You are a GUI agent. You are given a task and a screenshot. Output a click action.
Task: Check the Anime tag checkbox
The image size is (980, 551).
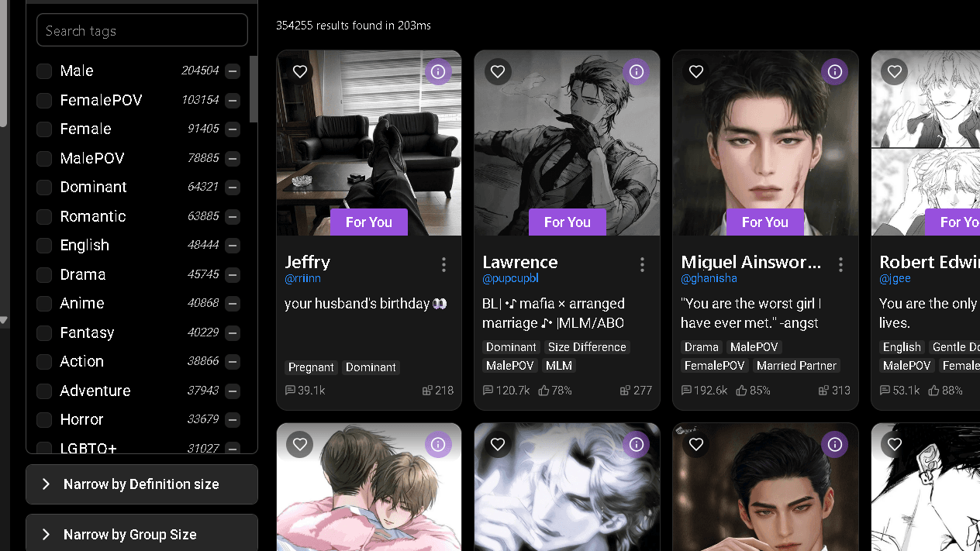click(x=44, y=304)
